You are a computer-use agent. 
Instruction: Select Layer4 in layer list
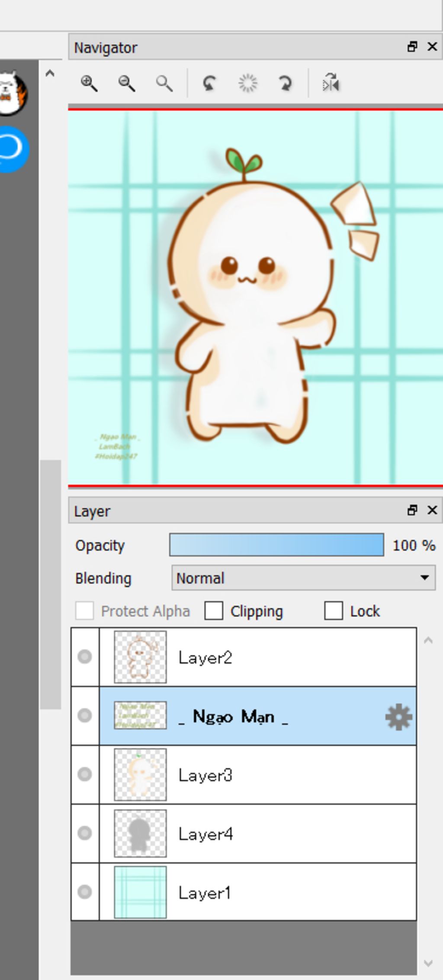tap(258, 834)
